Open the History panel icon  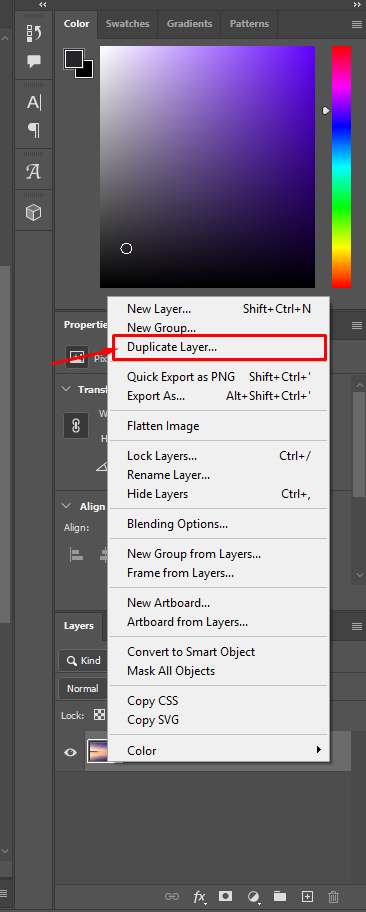(34, 34)
